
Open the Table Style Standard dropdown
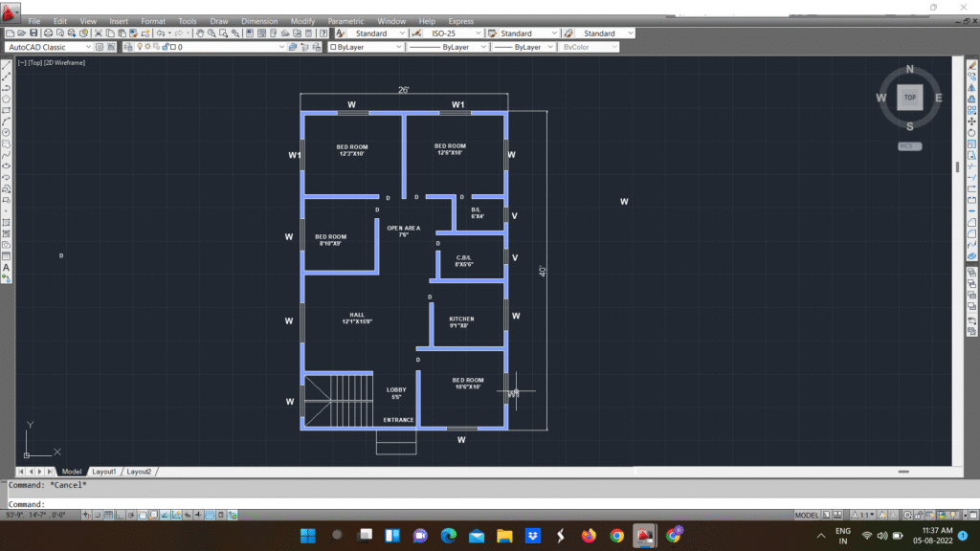tap(528, 33)
